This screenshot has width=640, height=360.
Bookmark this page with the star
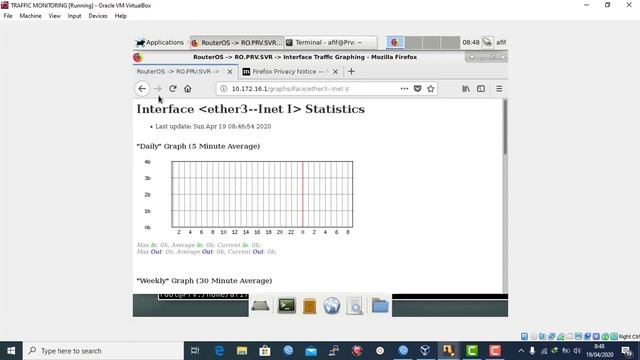(x=431, y=89)
